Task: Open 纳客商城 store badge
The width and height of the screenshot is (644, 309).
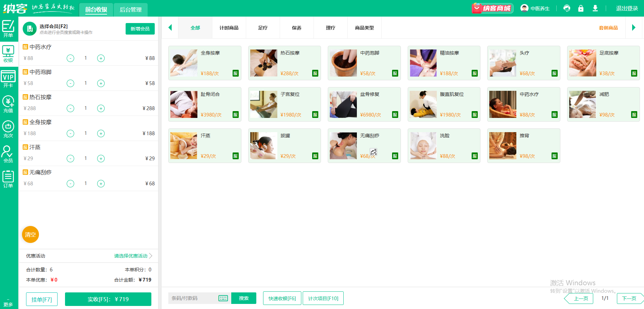Action: pos(493,8)
